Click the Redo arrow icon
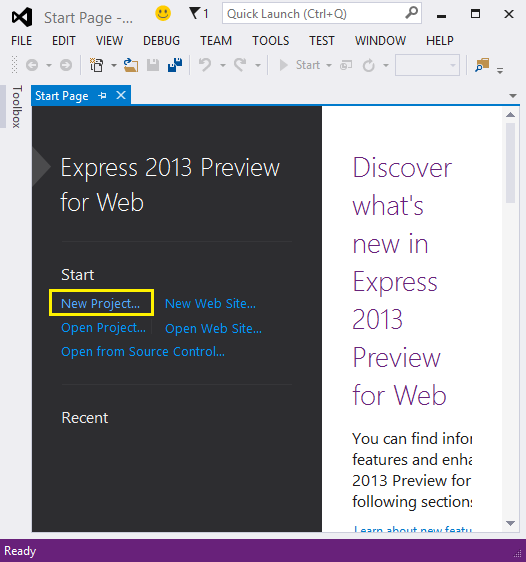Viewport: 526px width, 562px height. click(240, 65)
